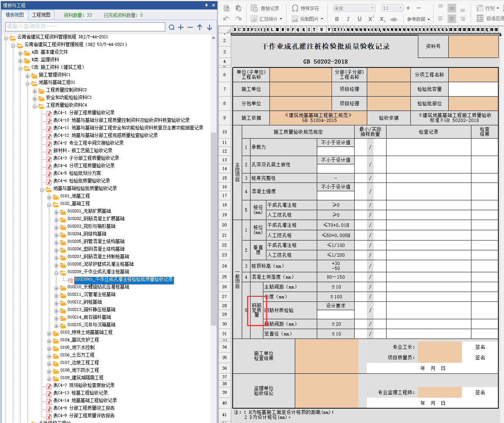Select 表C4-1 分部工程质量验收记录
The width and height of the screenshot is (504, 423).
(84, 112)
